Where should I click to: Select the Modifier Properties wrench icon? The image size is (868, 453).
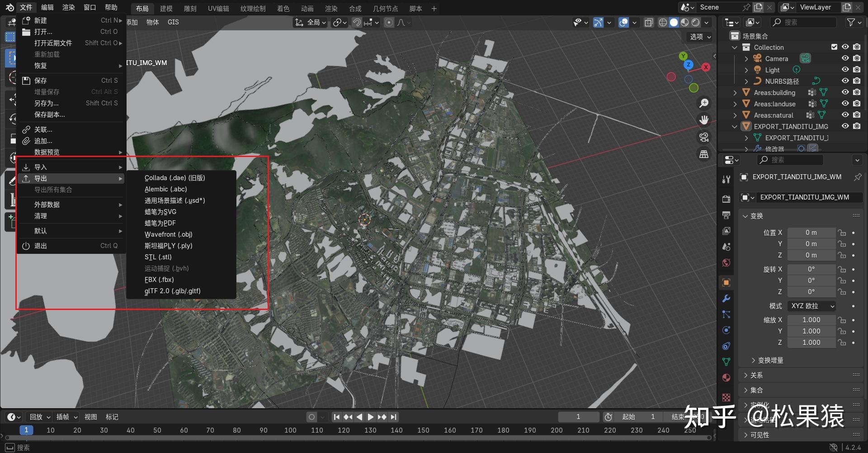pos(726,299)
